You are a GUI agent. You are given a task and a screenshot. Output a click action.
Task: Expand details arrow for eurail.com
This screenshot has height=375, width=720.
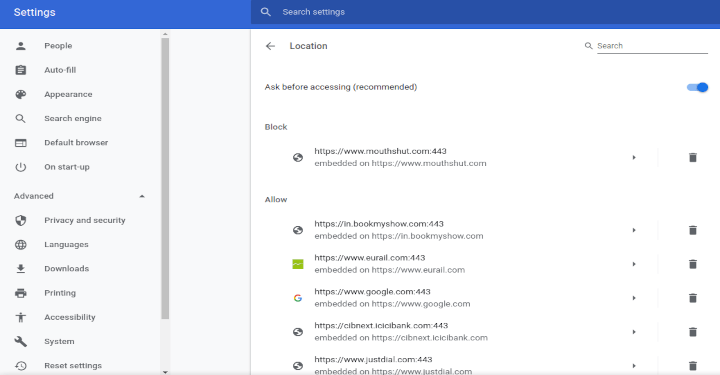click(x=634, y=264)
